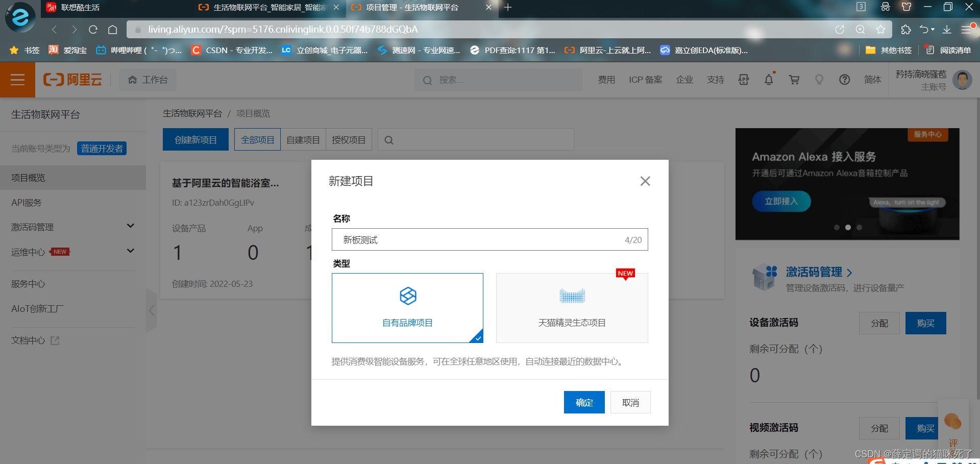Screen dimensions: 980x464
Task: Click 立即接入 on the Alexa banner
Action: coord(781,201)
